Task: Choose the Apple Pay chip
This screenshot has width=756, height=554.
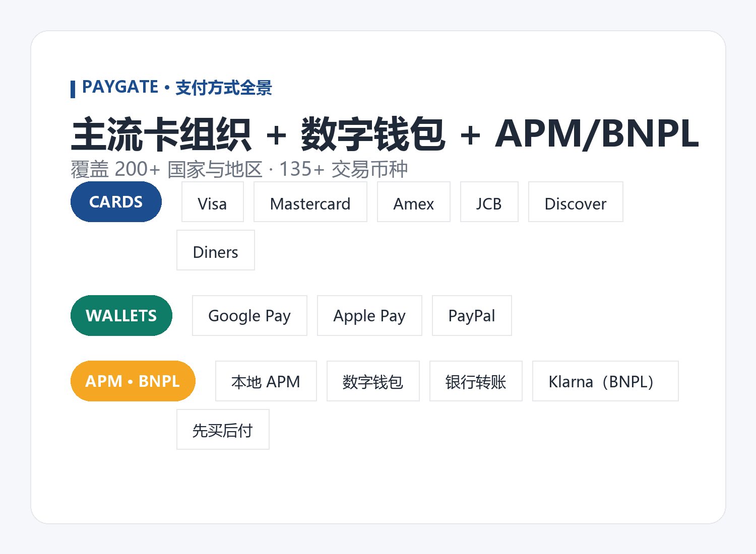Action: click(369, 316)
